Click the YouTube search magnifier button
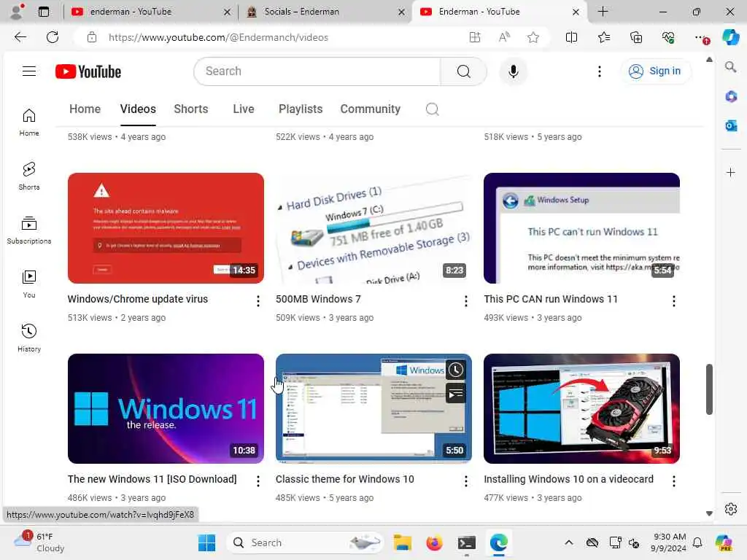The image size is (747, 560). coord(463,71)
